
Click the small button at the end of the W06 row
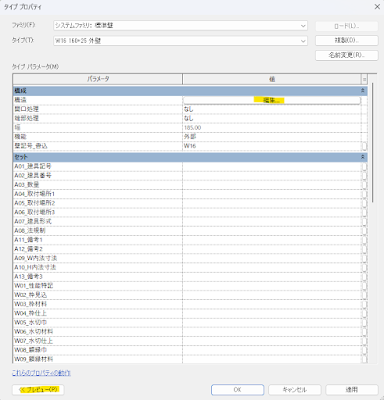365,332
